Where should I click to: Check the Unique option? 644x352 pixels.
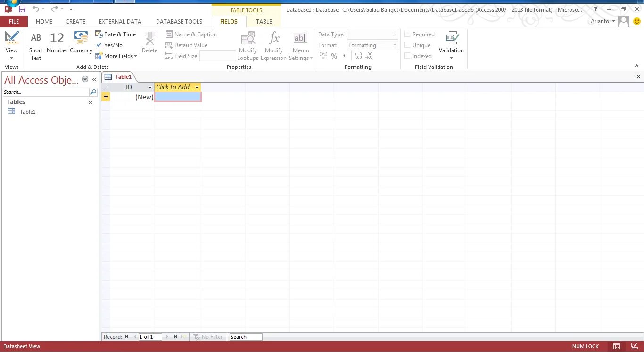pyautogui.click(x=406, y=45)
